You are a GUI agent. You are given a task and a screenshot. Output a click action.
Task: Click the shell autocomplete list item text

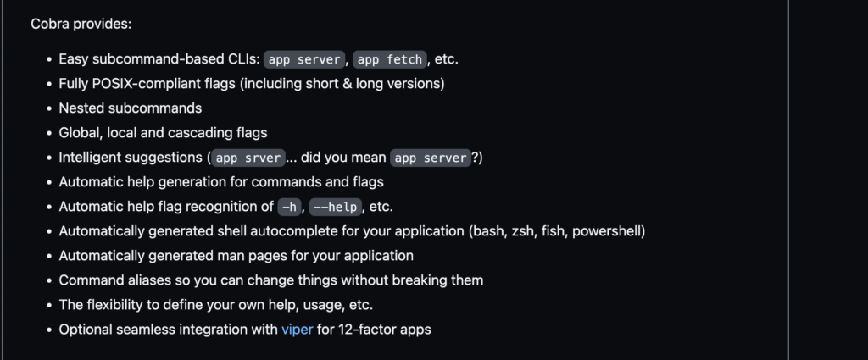coord(352,231)
